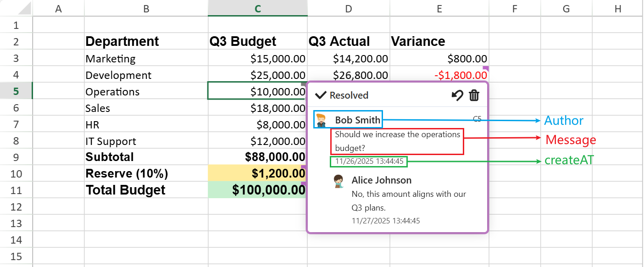Click the Alice Johnson author name
Screen dimensions: 644x267
click(381, 180)
